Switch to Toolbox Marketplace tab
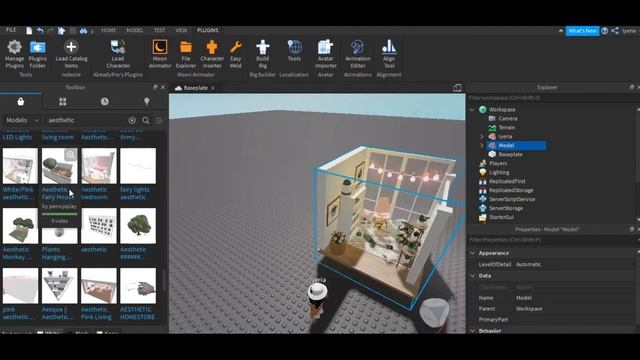640x360 pixels. (20, 101)
